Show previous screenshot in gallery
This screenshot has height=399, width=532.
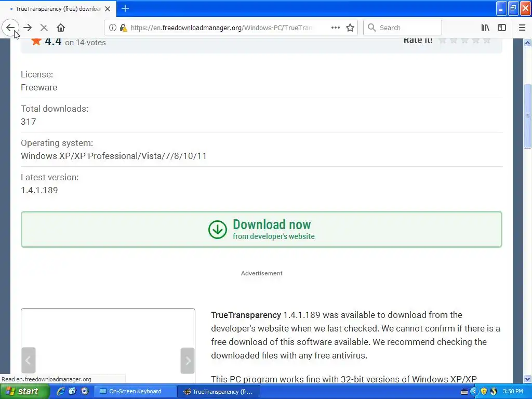tap(29, 361)
